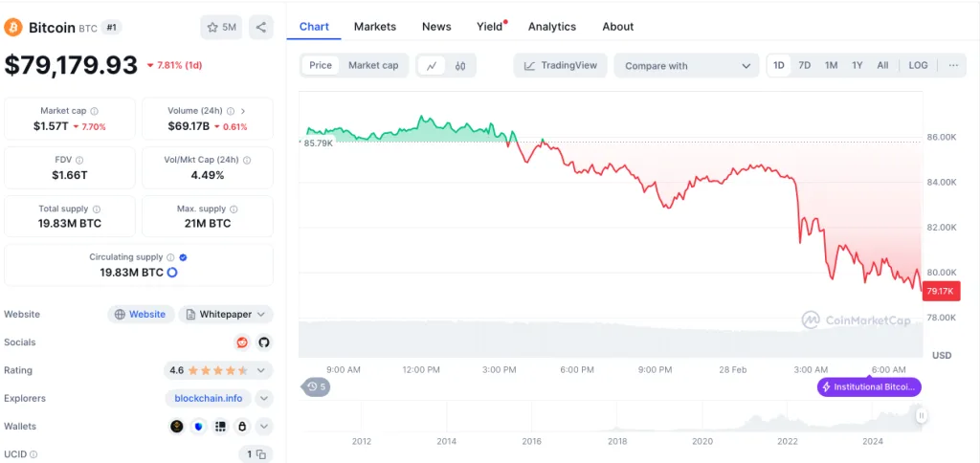Click the Institutional Bitcoin purple button
Image resolution: width=980 pixels, height=463 pixels.
[x=869, y=386]
